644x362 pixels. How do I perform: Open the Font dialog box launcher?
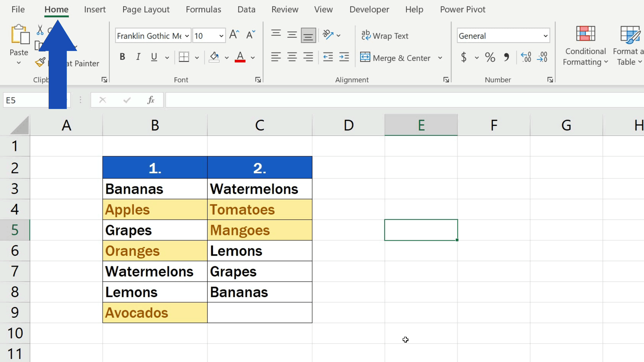tap(258, 80)
